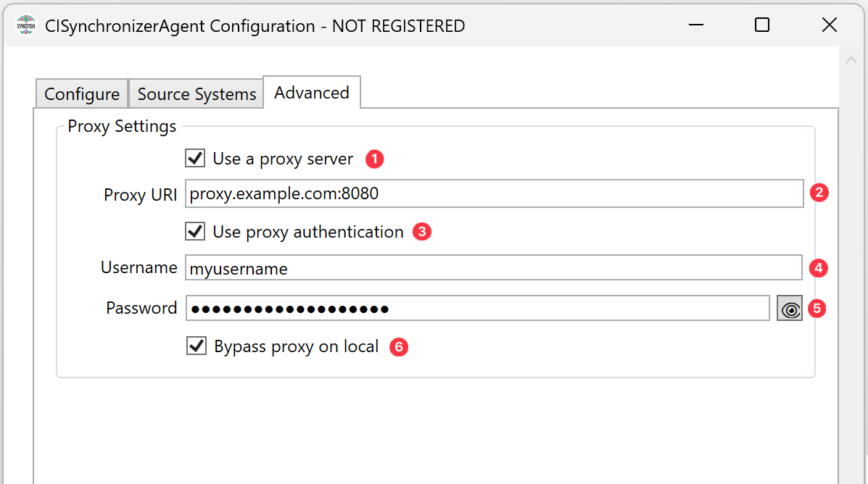This screenshot has width=868, height=484.
Task: Click red callout marker number 3
Action: pos(422,232)
